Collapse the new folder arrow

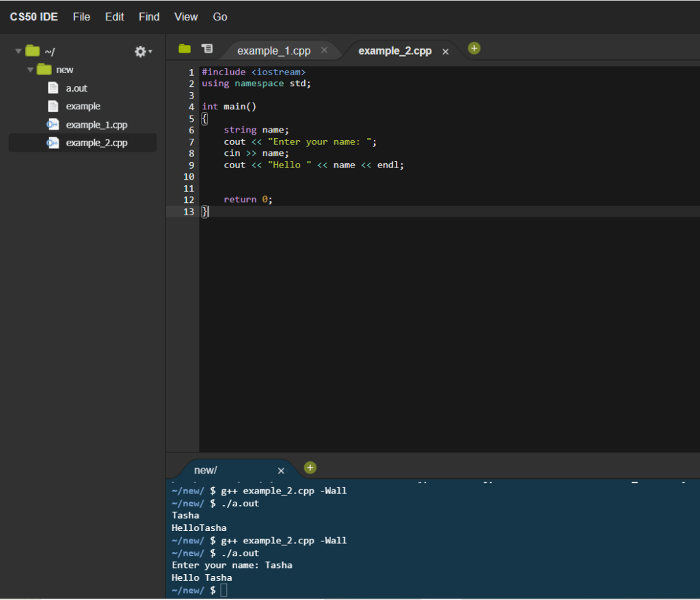pos(30,70)
